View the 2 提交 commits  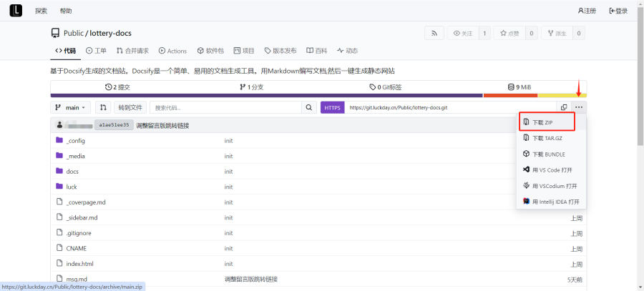[118, 87]
